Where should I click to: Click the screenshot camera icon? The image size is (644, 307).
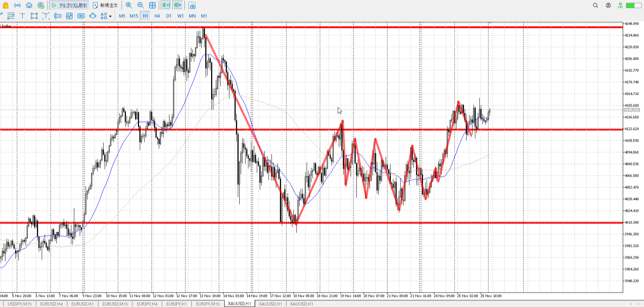pos(192,5)
